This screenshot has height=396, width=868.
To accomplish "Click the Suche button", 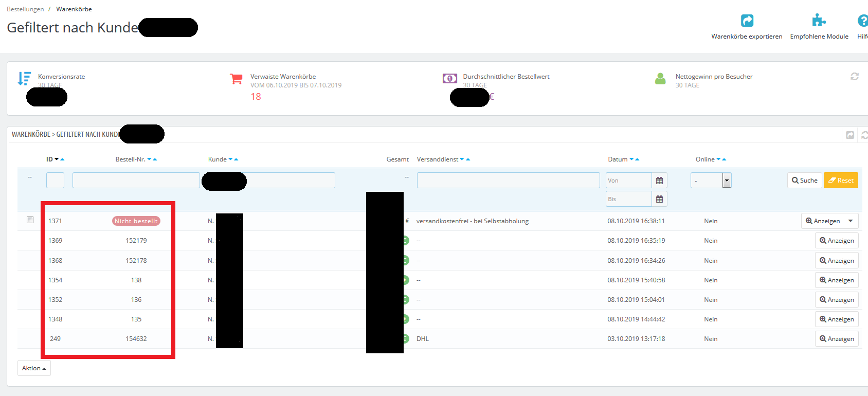I will 804,181.
